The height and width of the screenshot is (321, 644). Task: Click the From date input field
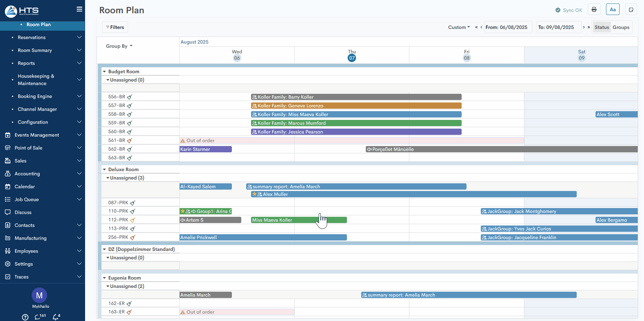click(x=508, y=27)
